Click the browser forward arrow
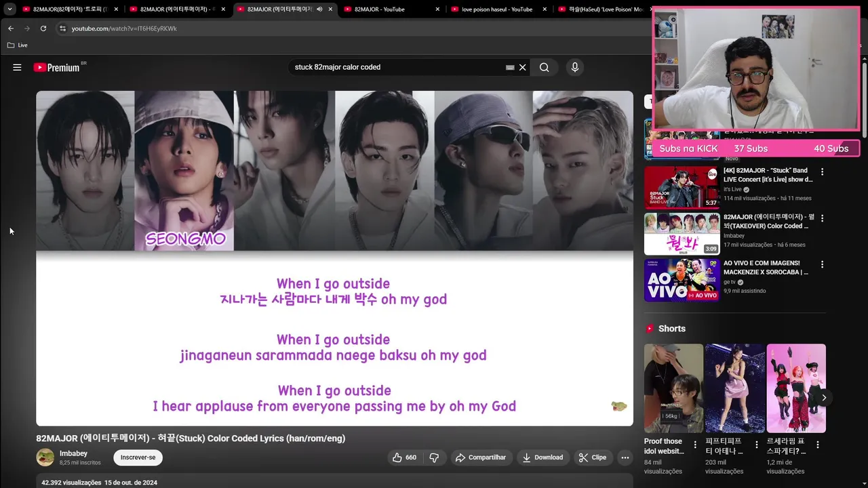 (x=26, y=28)
